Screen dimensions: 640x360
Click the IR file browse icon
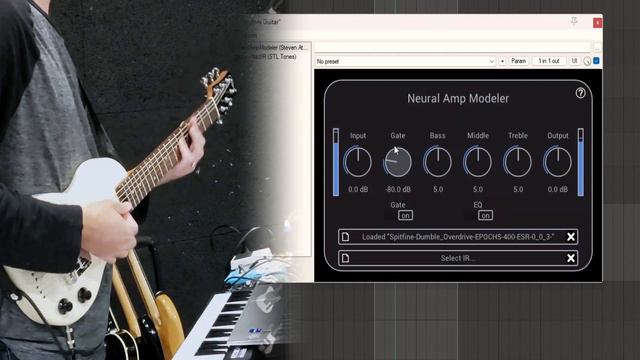(x=345, y=258)
